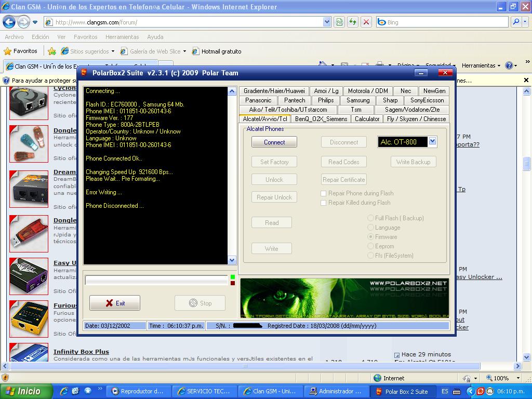
Task: Select the Ffs (FileSystem) radio option
Action: click(x=370, y=256)
